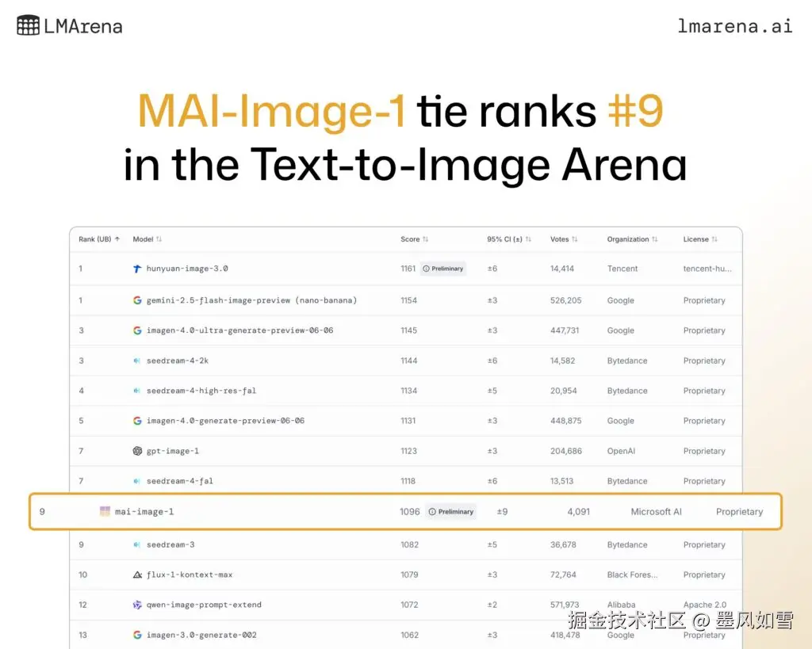The width and height of the screenshot is (812, 649).
Task: Click the Qwen icon beside qwen-image-prompt-extend
Action: point(137,605)
